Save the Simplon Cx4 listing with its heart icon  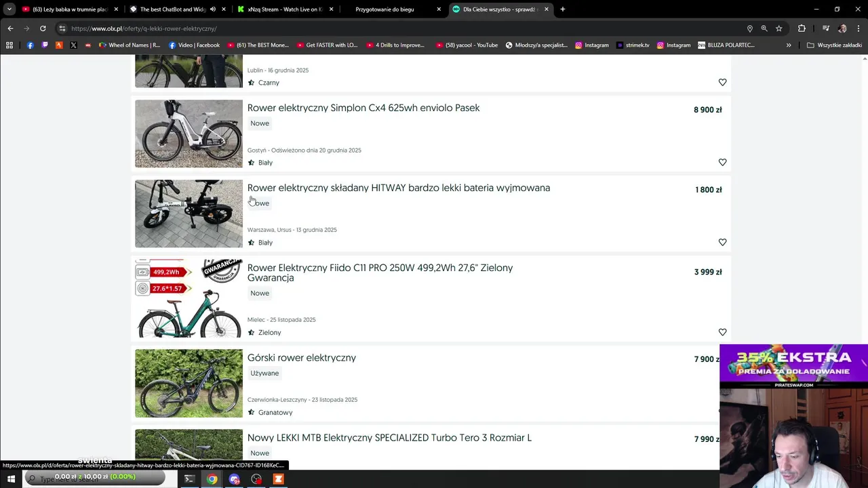coord(722,163)
